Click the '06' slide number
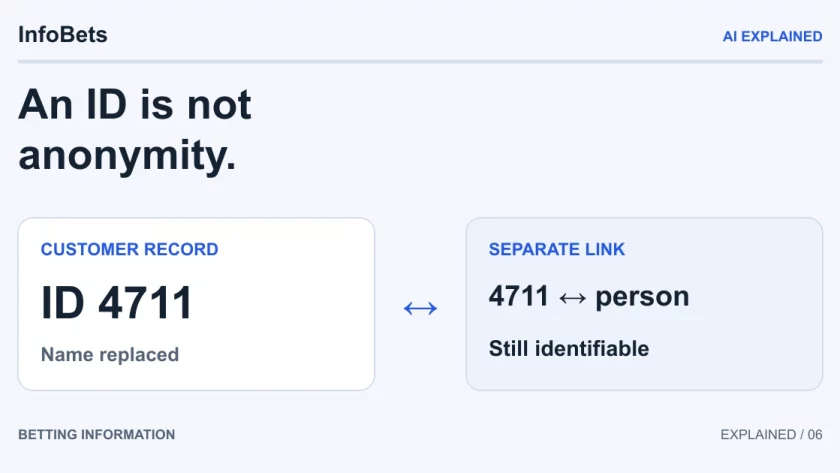This screenshot has width=840, height=473. [815, 434]
